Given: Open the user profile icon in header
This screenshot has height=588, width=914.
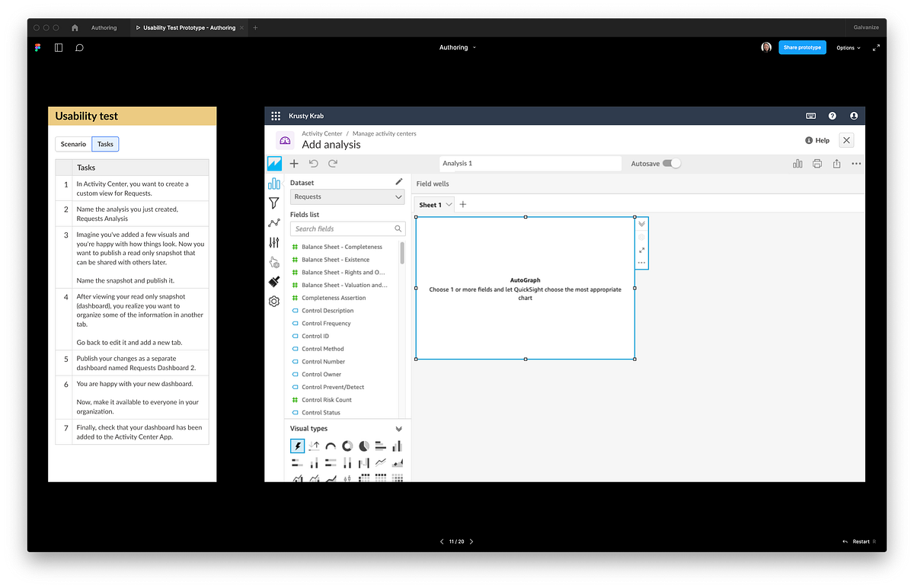Looking at the screenshot, I should pyautogui.click(x=854, y=116).
